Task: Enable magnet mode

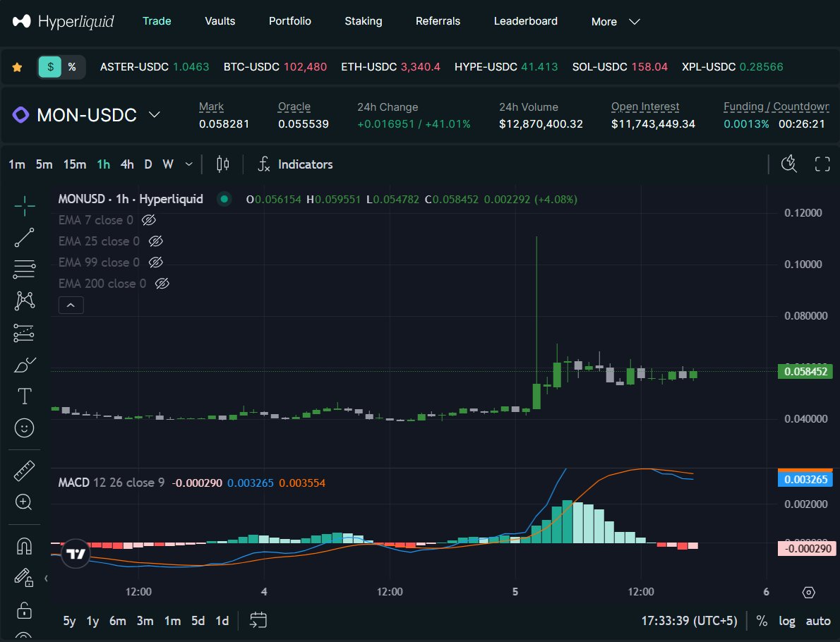Action: click(23, 545)
